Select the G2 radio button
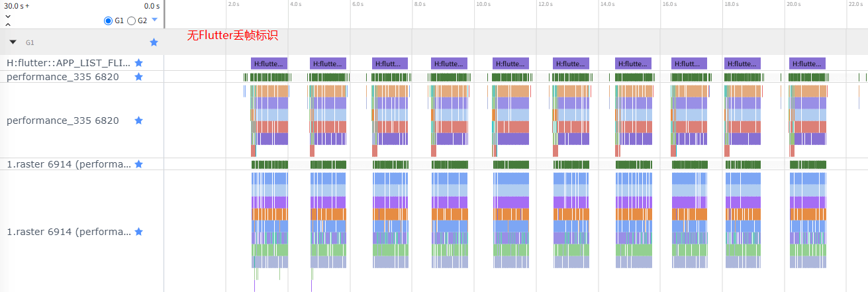Image resolution: width=868 pixels, height=292 pixels. tap(131, 21)
